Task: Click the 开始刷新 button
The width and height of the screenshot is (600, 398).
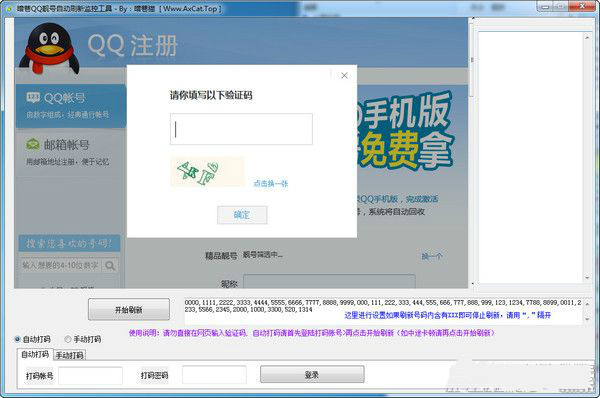Action: click(x=129, y=309)
